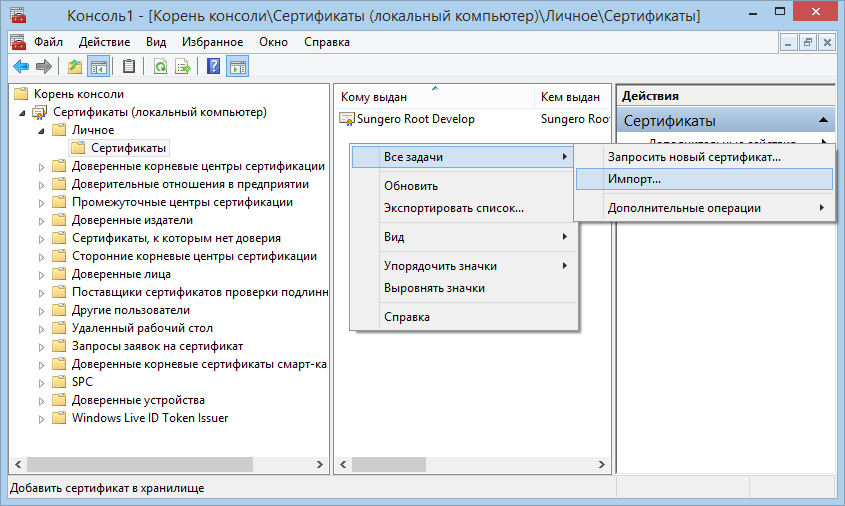Collapse the Личное tree node
Screen dimensions: 845x506
click(x=41, y=130)
